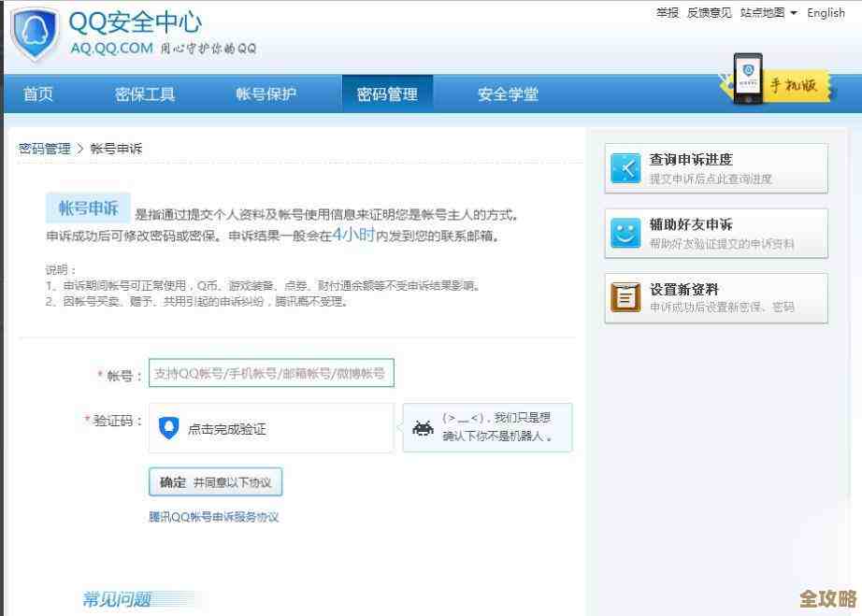Go to 首页 in the navigation bar
This screenshot has height=616, width=862.
[37, 93]
